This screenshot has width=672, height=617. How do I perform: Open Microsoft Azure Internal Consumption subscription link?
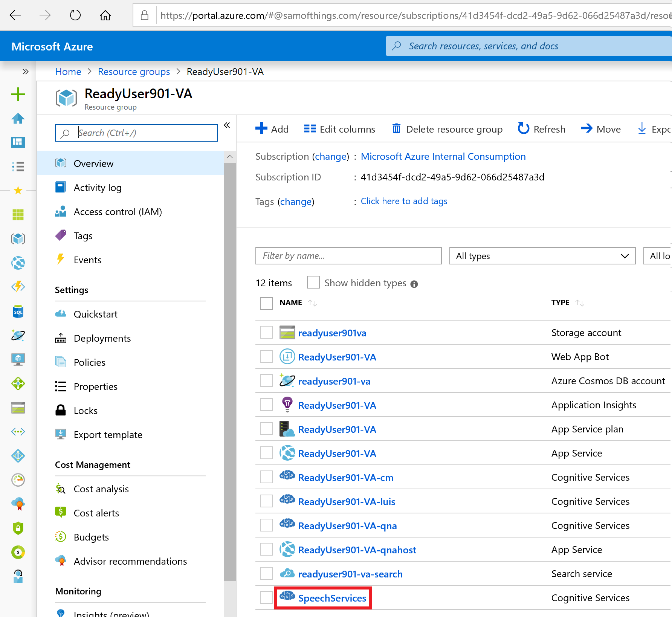(443, 156)
